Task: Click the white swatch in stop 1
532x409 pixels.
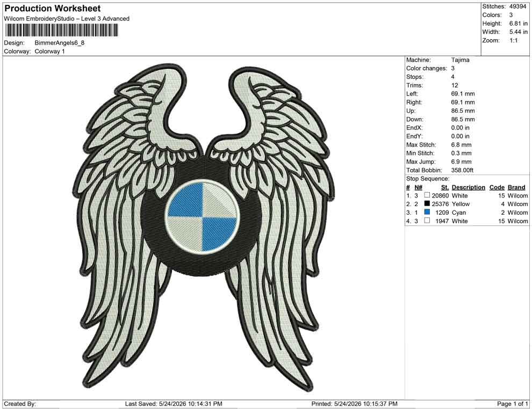Action: tap(427, 195)
